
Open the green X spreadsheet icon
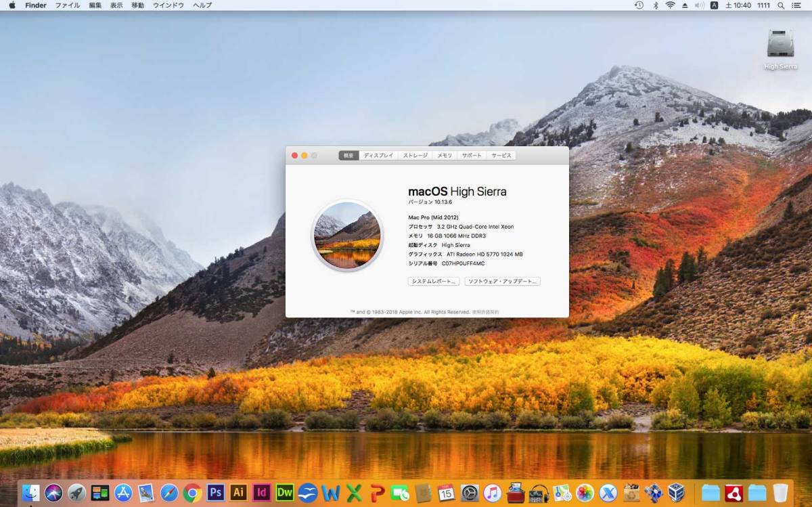point(353,493)
